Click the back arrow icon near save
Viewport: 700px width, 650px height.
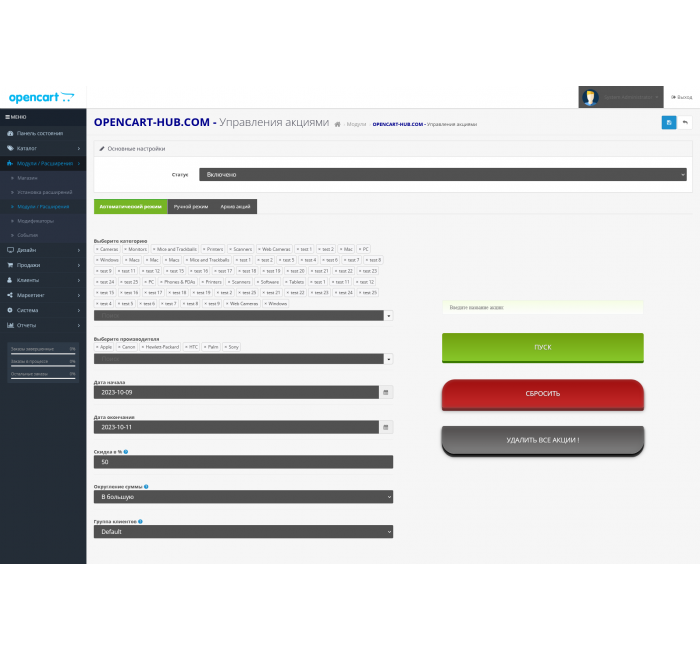point(685,122)
